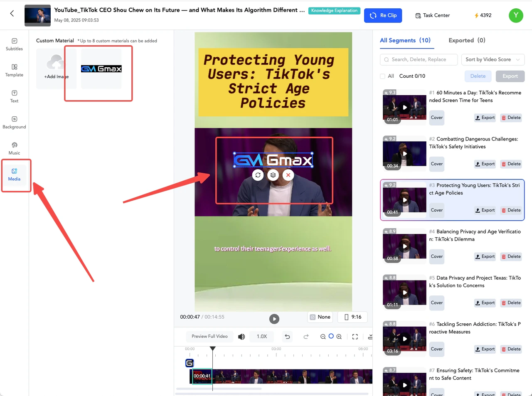Play segment #2 thumbnail with 00:34 duration
The image size is (532, 396).
(x=404, y=153)
